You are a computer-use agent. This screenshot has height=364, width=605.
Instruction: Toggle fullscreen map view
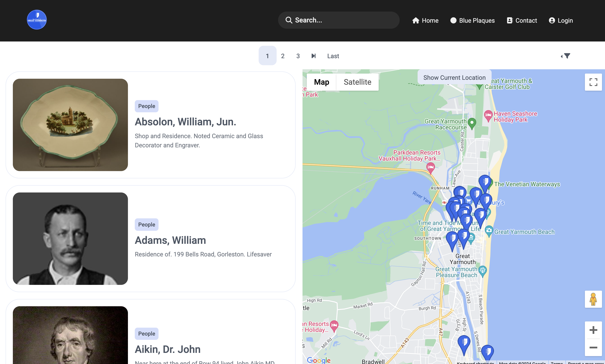coord(593,82)
